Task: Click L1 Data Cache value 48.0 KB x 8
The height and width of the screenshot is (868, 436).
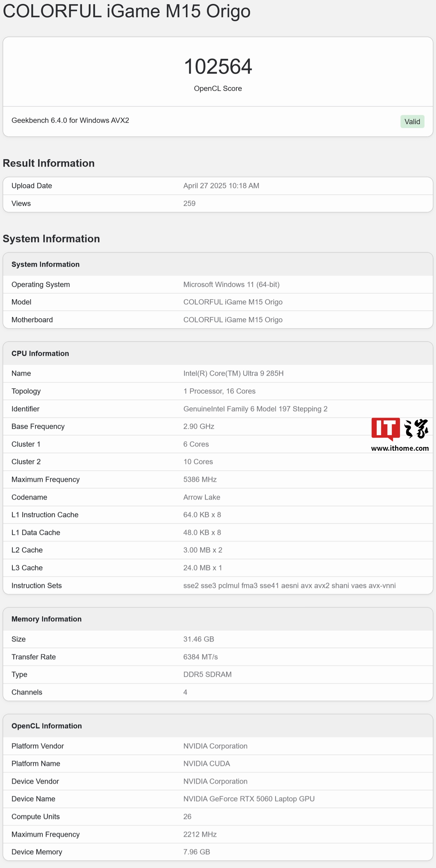Action: (202, 533)
